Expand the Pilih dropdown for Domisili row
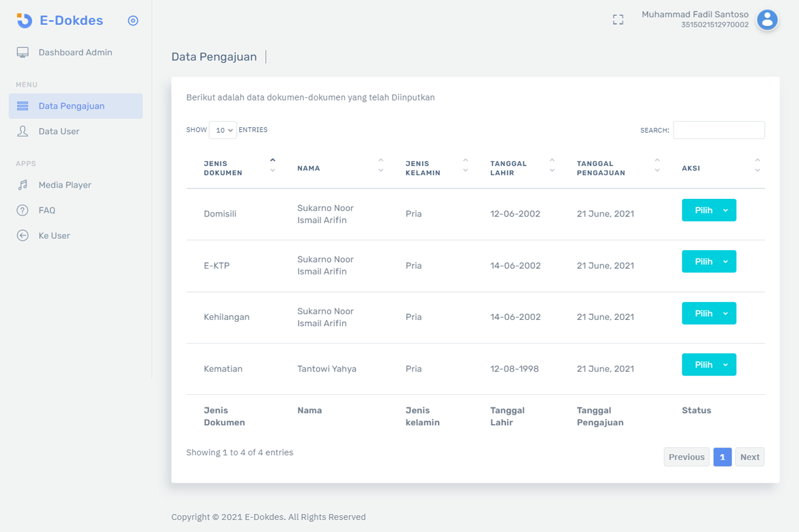799x532 pixels. (708, 210)
